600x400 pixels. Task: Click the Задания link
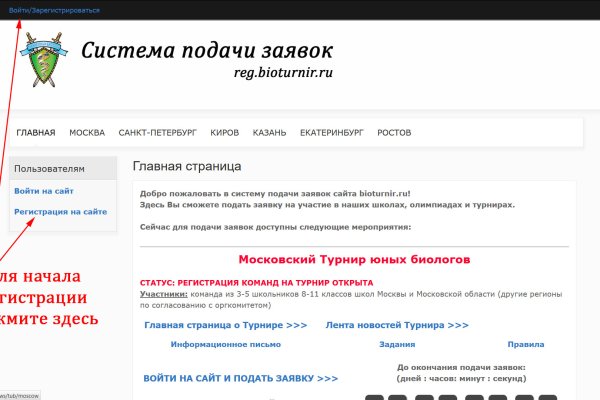coord(397,344)
